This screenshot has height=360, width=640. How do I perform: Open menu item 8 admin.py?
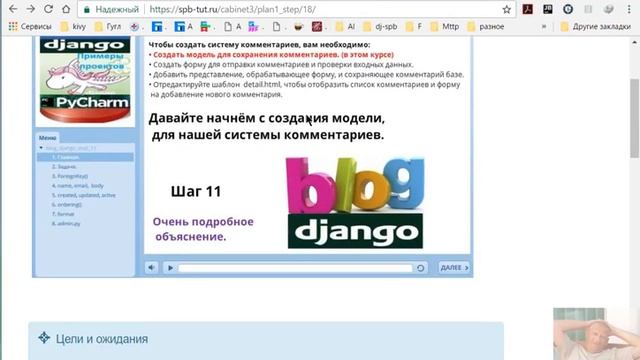coord(66,223)
